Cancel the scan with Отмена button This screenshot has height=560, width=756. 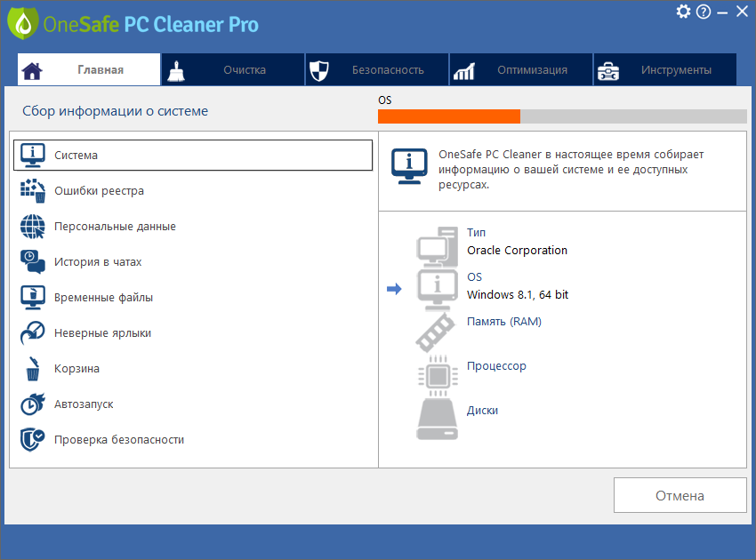click(680, 495)
